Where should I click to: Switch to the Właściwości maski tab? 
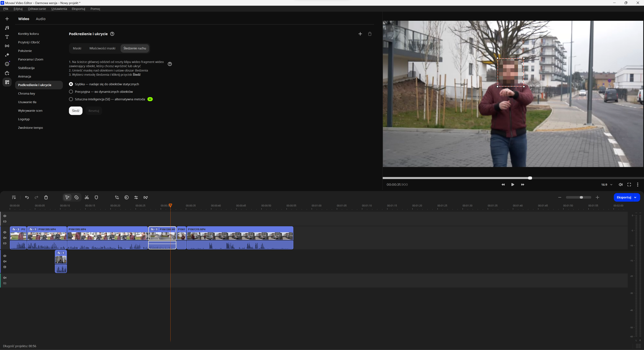(x=102, y=48)
